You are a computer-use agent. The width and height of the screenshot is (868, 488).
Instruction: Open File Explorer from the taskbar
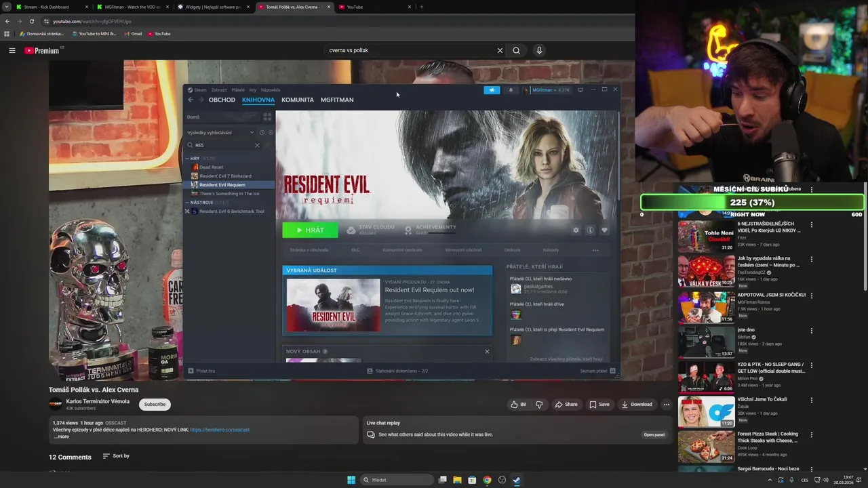pos(457,480)
